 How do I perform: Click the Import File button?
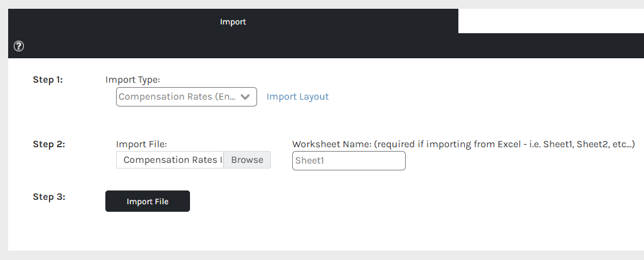(x=147, y=201)
